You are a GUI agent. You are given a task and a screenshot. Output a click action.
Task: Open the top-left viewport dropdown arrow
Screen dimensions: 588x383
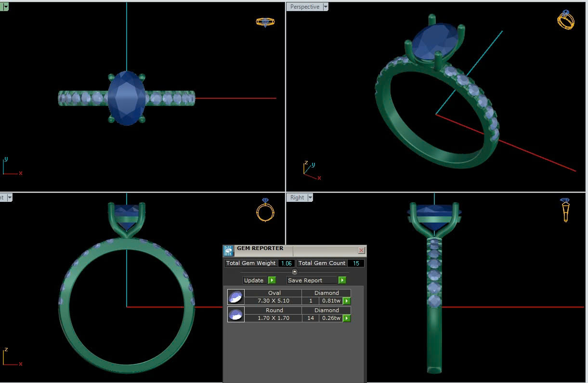(x=6, y=7)
